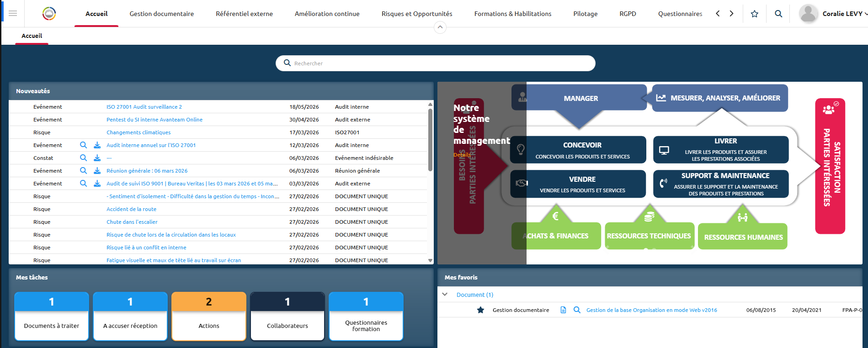
Task: Click RESSOURCES HUMAINES process box
Action: click(743, 237)
